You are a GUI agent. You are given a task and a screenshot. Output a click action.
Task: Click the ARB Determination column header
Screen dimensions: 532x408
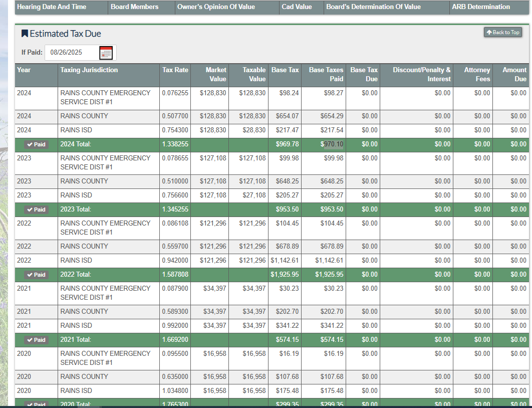[x=480, y=7]
